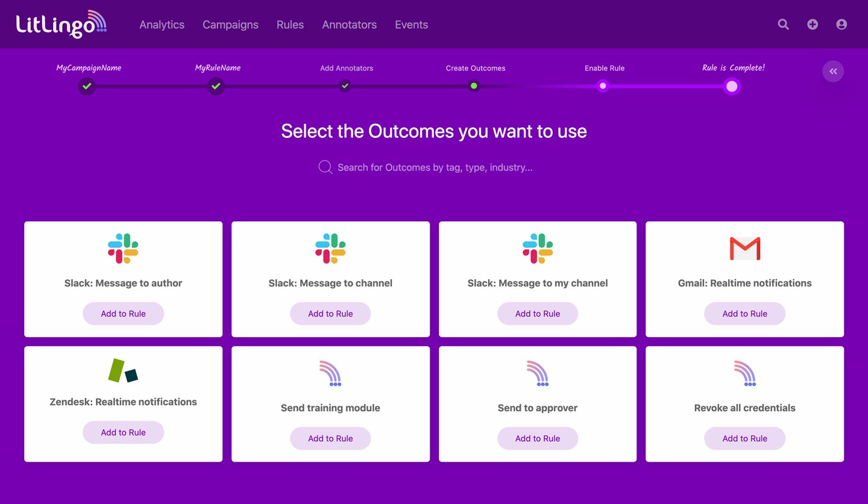Open the user profile icon
868x504 pixels.
[x=841, y=24]
